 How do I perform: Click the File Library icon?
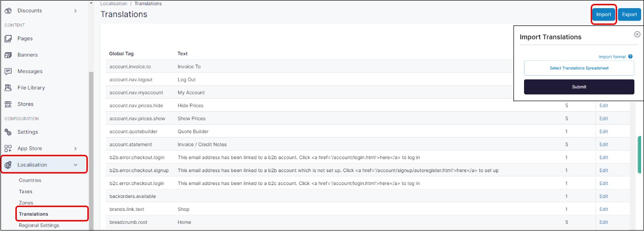click(8, 88)
